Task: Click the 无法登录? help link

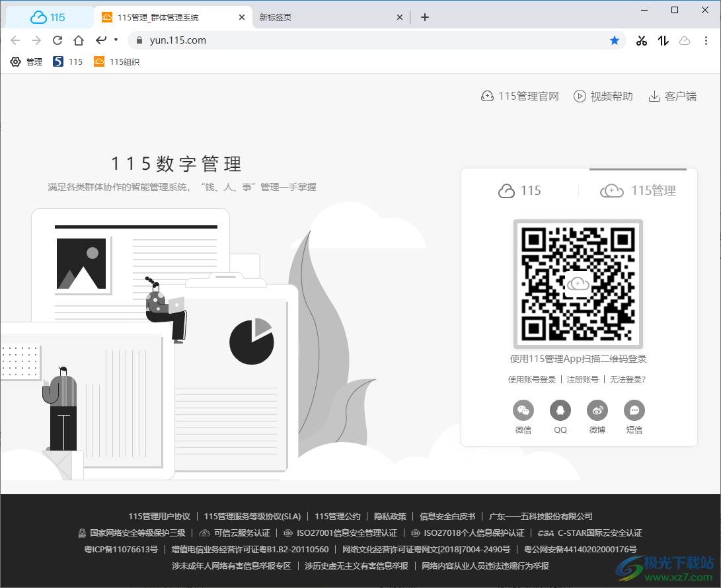Action: (x=628, y=379)
